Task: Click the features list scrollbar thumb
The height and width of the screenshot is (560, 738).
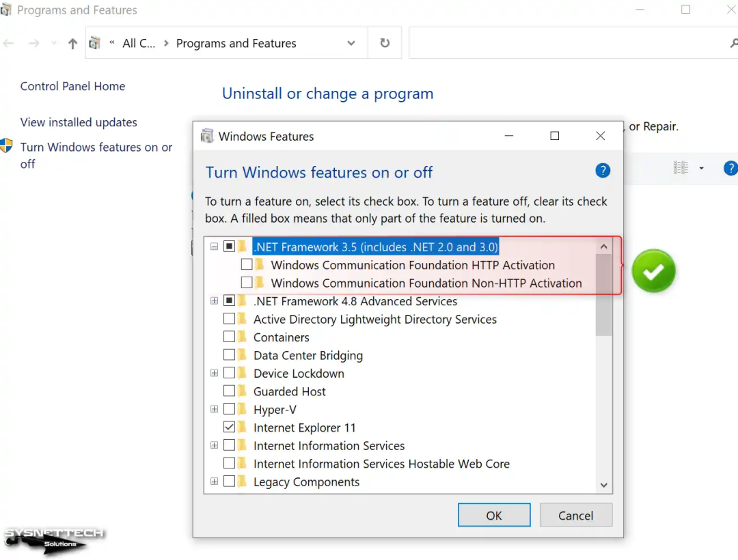Action: [604, 295]
